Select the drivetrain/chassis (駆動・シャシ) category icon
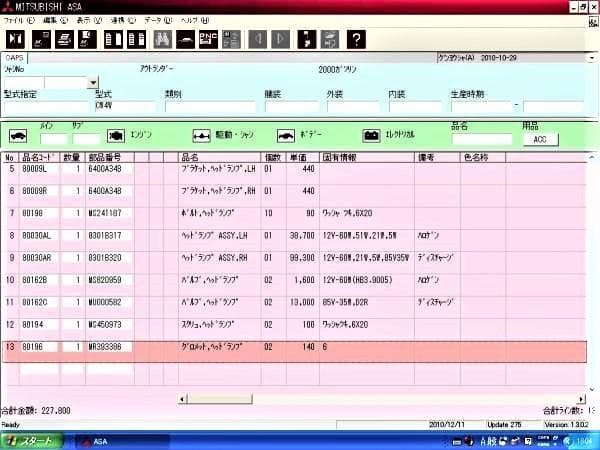The height and width of the screenshot is (450, 600). pyautogui.click(x=200, y=134)
